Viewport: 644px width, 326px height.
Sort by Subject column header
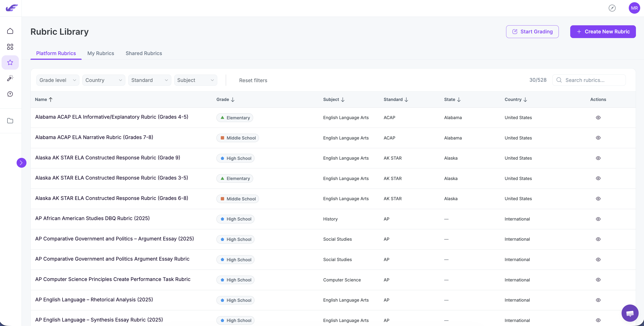coord(334,99)
